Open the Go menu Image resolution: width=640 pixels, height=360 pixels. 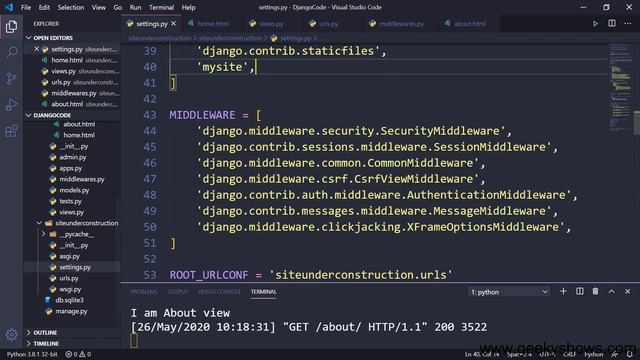pyautogui.click(x=118, y=7)
